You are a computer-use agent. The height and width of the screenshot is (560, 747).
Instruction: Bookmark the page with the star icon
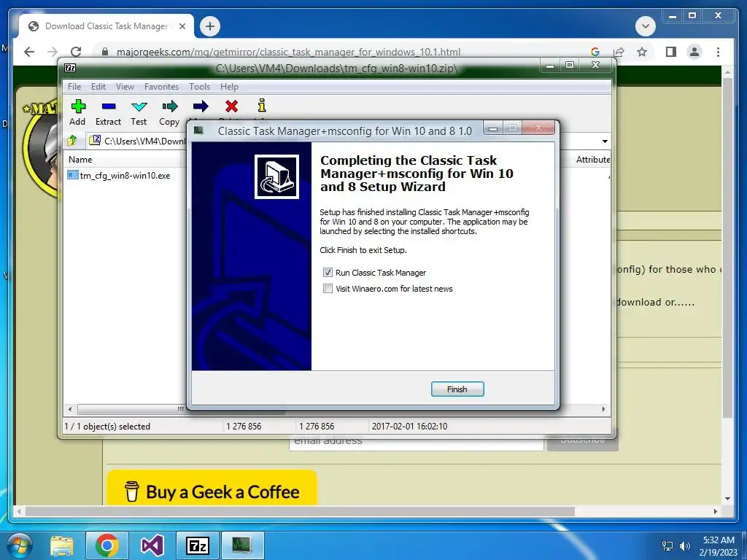click(x=642, y=52)
